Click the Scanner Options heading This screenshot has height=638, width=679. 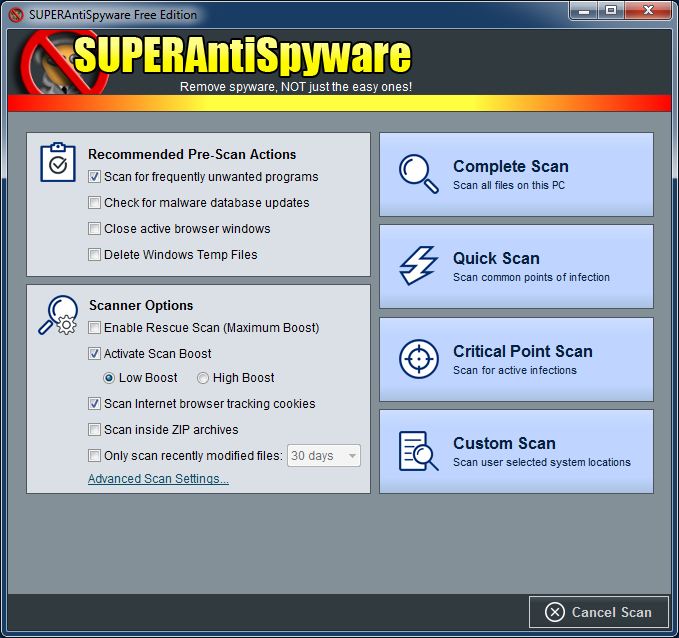[x=141, y=305]
